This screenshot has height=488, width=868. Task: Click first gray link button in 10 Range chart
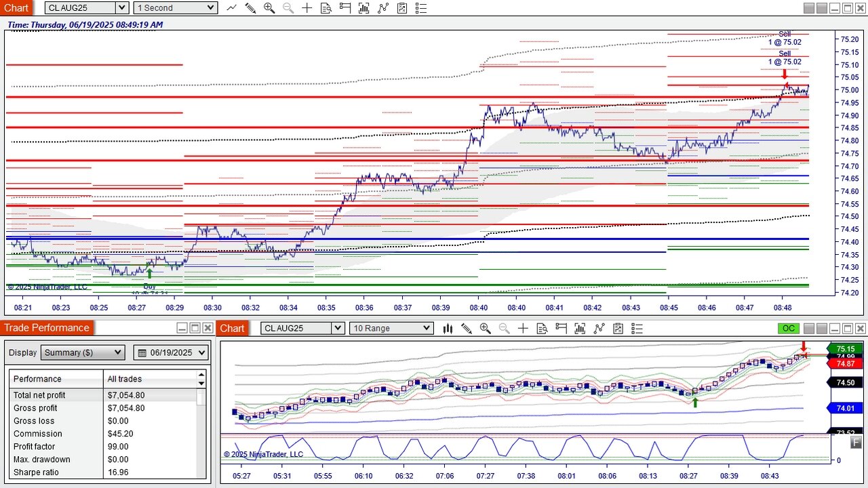click(808, 328)
